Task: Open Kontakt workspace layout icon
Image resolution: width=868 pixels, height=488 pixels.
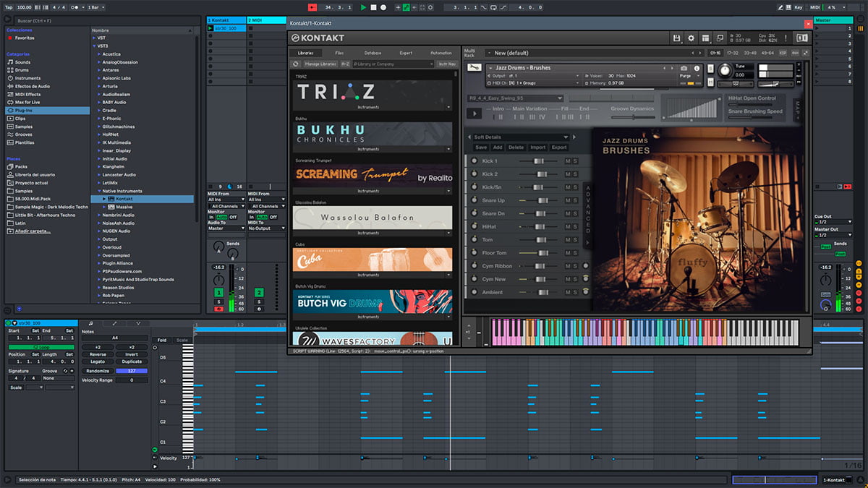Action: pyautogui.click(x=705, y=38)
